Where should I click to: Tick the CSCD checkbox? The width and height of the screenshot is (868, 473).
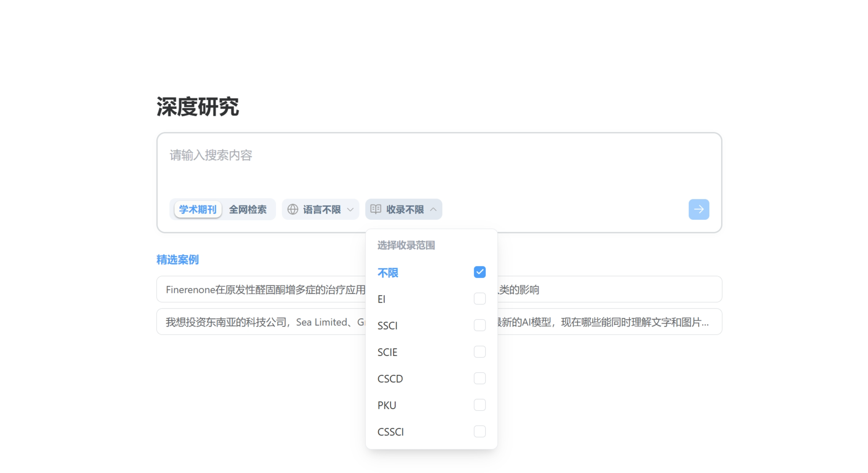click(480, 378)
